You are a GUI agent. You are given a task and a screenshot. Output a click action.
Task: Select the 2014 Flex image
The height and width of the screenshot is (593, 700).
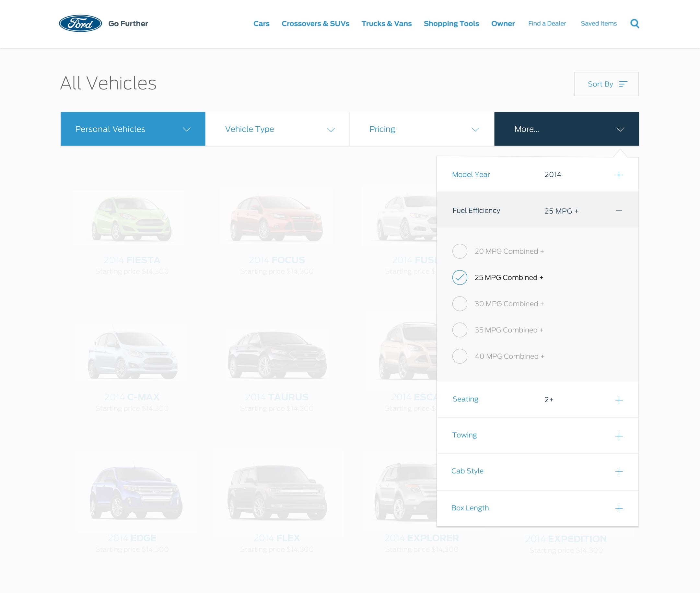coord(277,493)
